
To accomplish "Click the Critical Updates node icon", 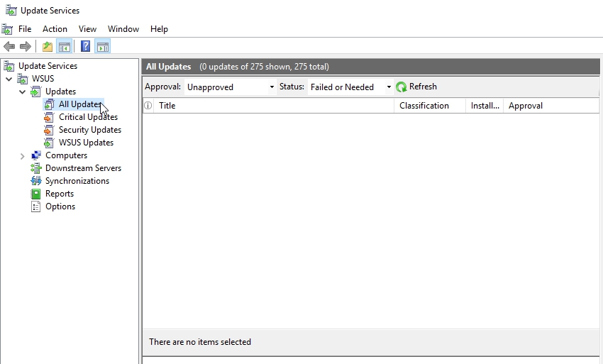I will click(x=49, y=117).
